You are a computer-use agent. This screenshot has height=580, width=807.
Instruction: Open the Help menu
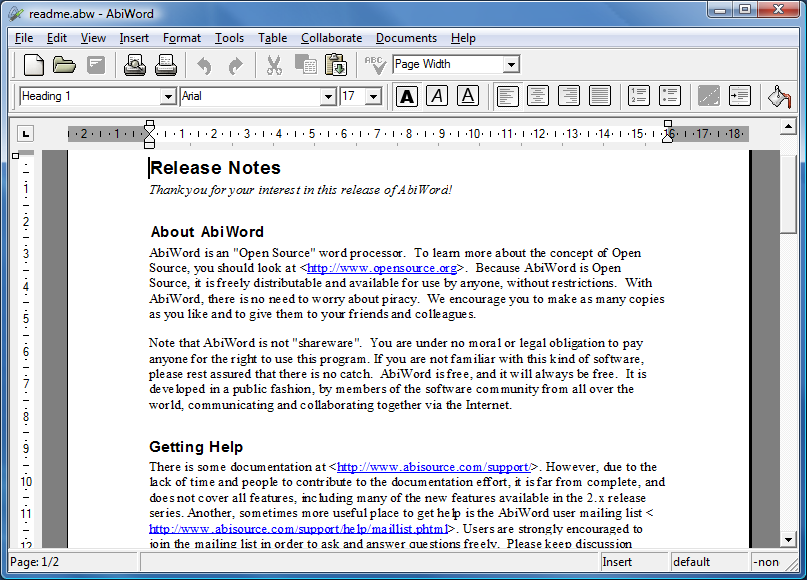(463, 38)
